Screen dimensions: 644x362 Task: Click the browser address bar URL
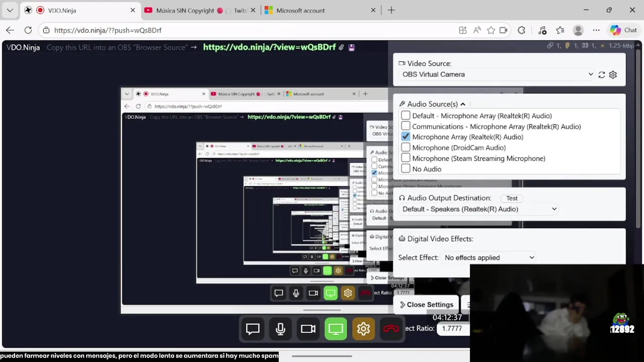(108, 30)
